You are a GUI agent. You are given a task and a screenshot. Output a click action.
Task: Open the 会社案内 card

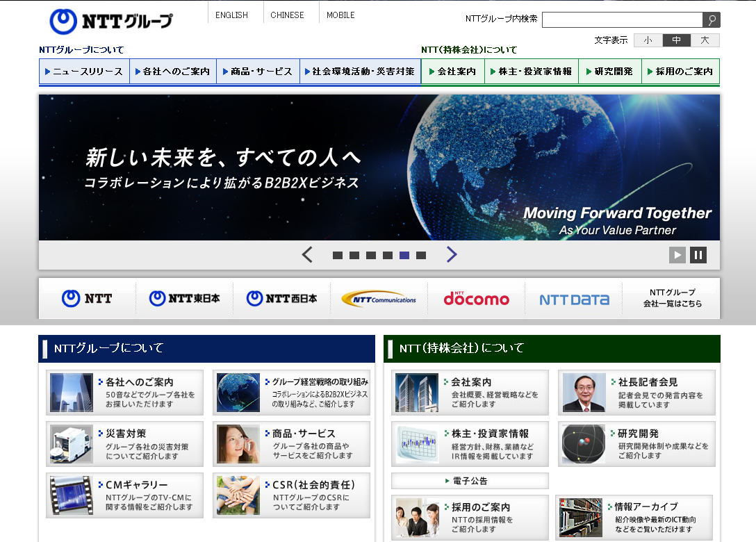470,393
